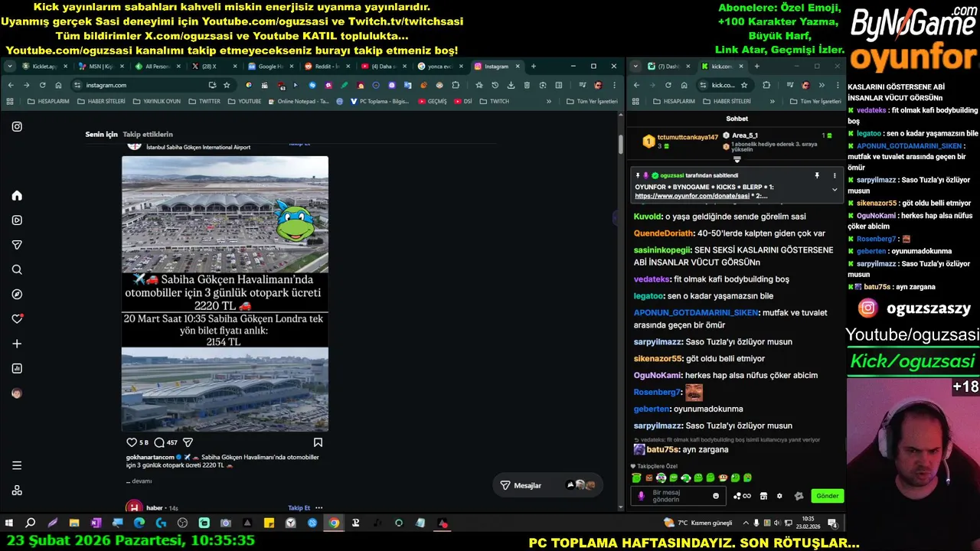Open gokhanartancom profile from caption
980x551 pixels.
coord(150,457)
